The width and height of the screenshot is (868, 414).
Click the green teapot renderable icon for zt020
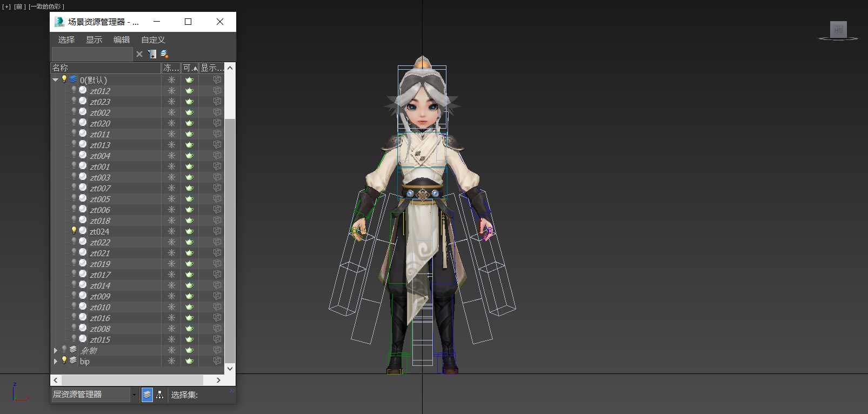[190, 123]
